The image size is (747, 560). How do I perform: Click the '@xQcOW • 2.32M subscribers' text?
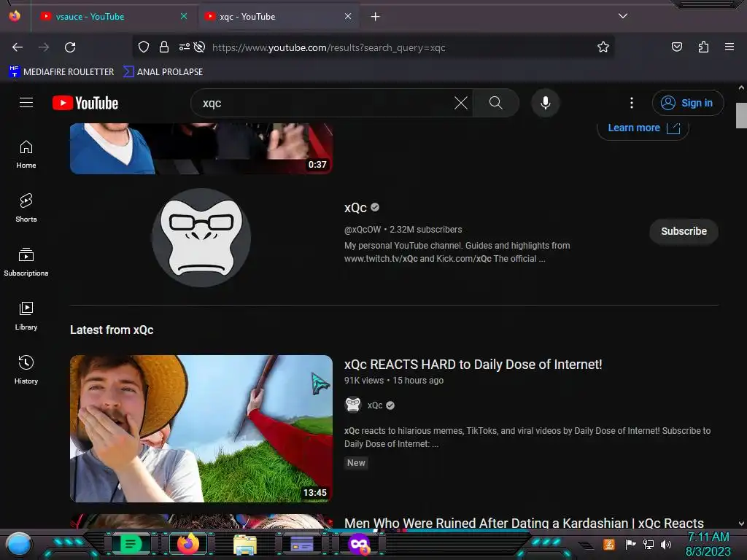pyautogui.click(x=403, y=230)
